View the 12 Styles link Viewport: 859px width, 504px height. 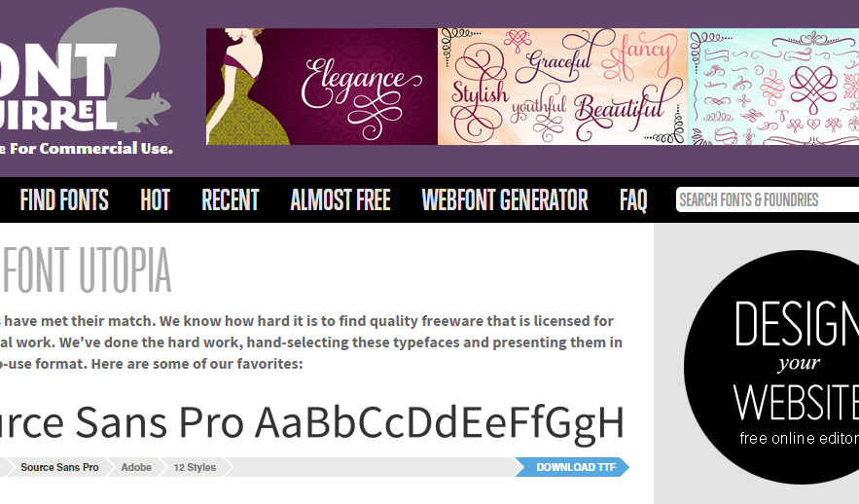coord(195,467)
